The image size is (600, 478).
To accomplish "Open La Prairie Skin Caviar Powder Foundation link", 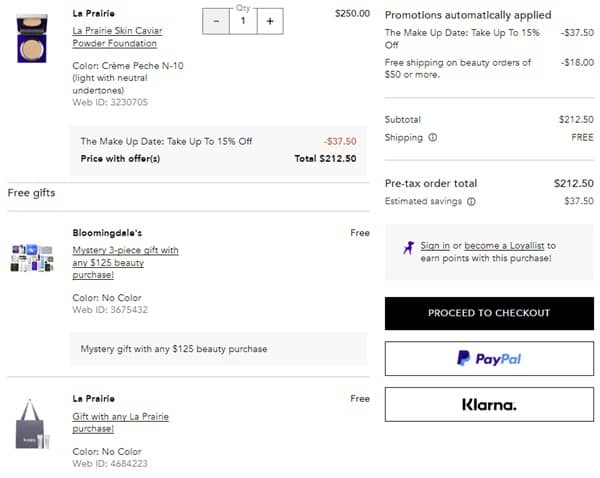I will click(x=117, y=37).
